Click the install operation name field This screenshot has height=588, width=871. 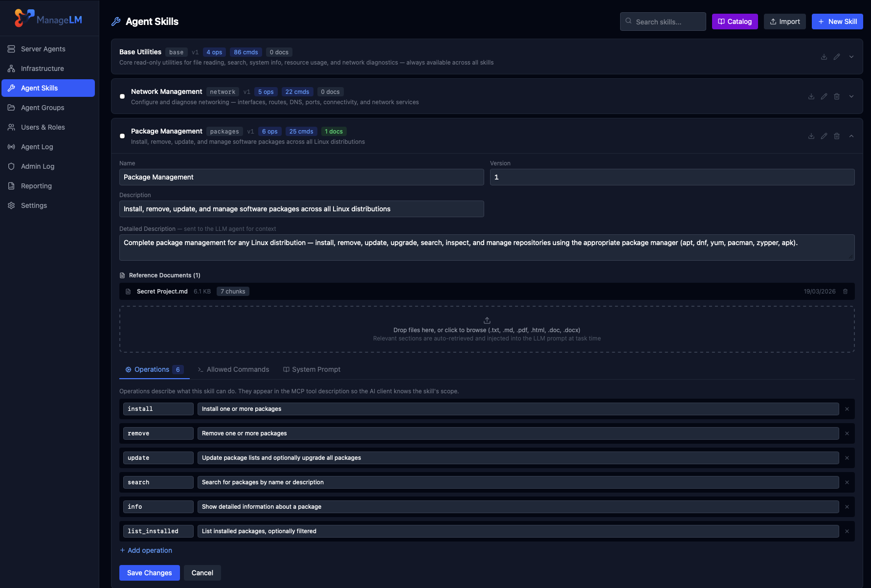pyautogui.click(x=158, y=409)
